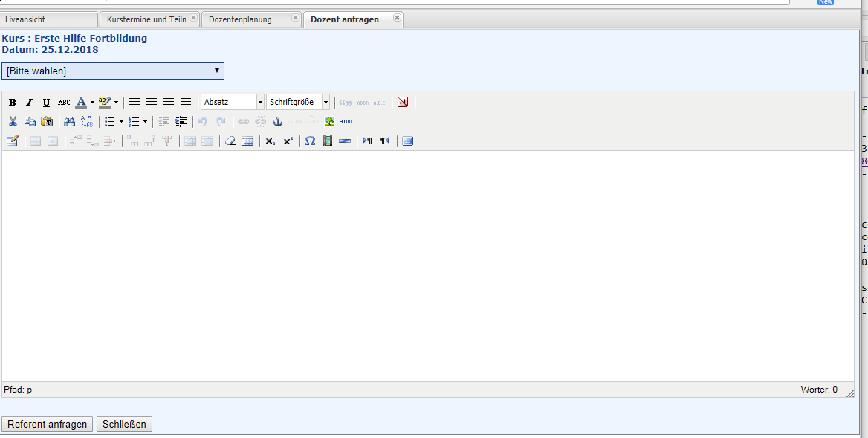868x438 pixels.
Task: Toggle italic text formatting
Action: pos(30,103)
